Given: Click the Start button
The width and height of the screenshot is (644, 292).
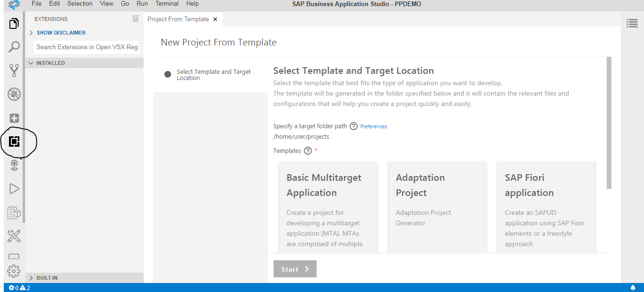Looking at the screenshot, I should (x=295, y=269).
